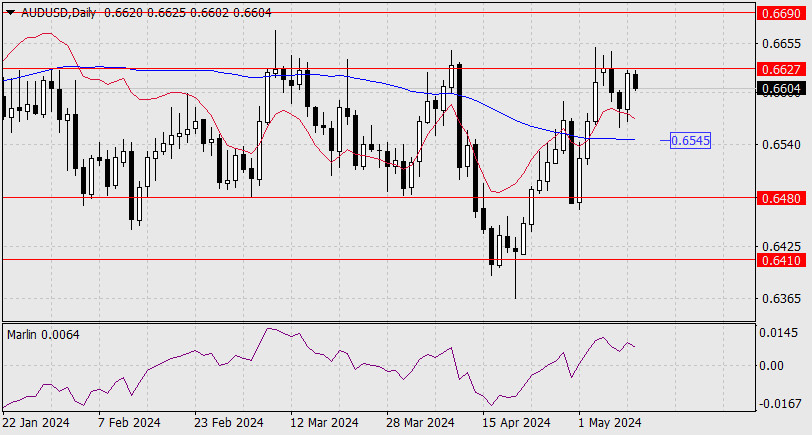
Task: Click the 0.6410 red price label
Action: click(781, 260)
